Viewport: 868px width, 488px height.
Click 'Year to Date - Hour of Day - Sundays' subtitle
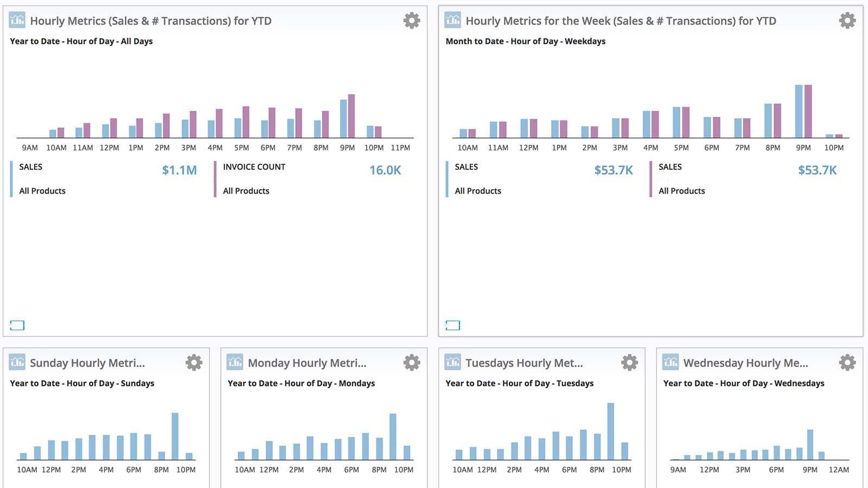82,383
